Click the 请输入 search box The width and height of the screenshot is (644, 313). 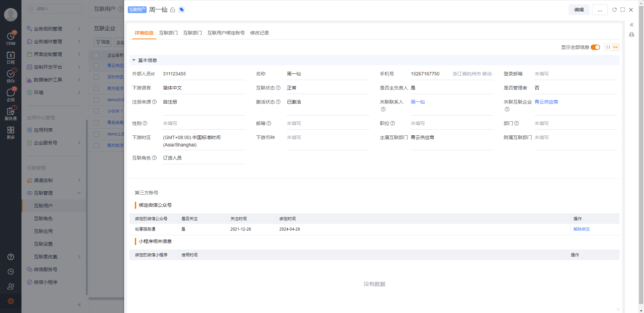pyautogui.click(x=55, y=9)
